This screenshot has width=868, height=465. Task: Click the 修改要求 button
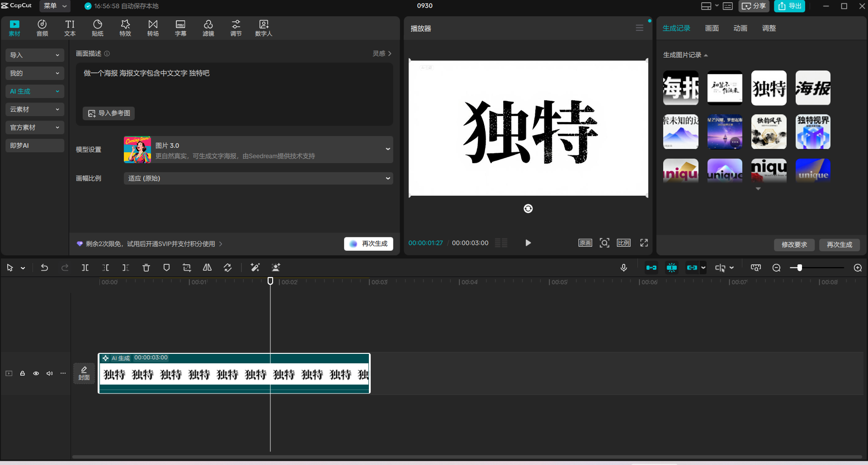tap(794, 244)
